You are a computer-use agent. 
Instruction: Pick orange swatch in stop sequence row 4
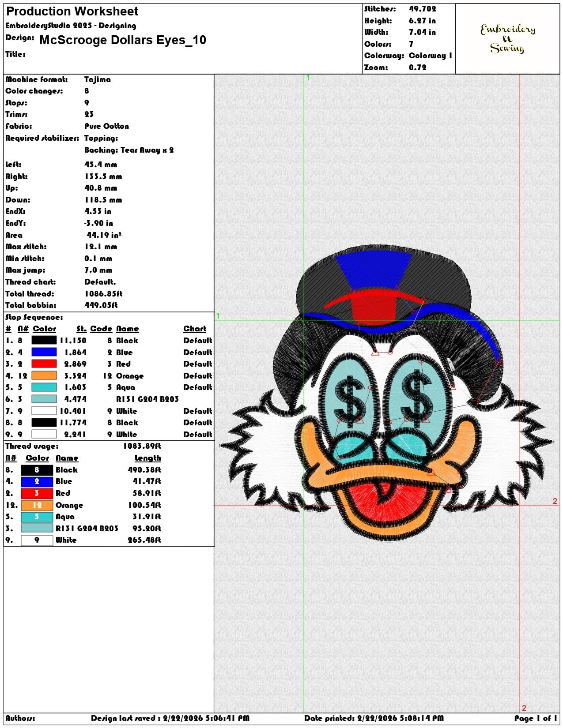coord(44,375)
